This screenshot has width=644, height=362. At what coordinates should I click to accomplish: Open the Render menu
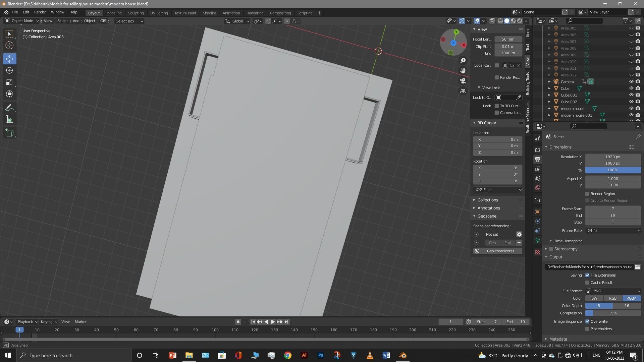tap(40, 12)
